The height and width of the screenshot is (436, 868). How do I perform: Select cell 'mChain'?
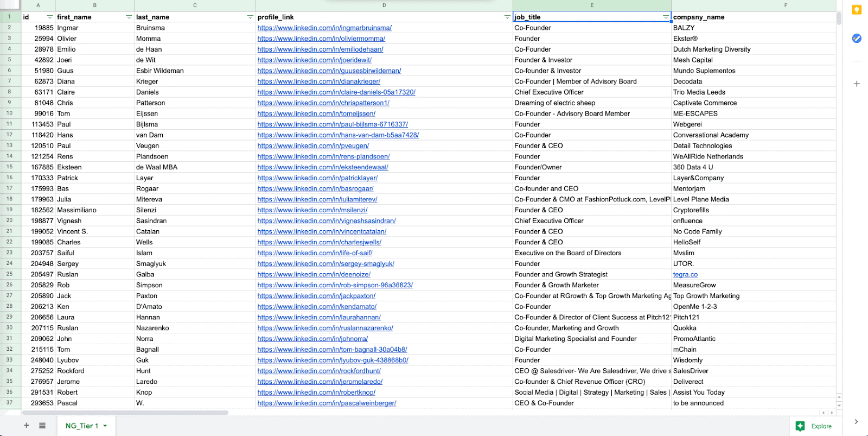click(x=754, y=350)
